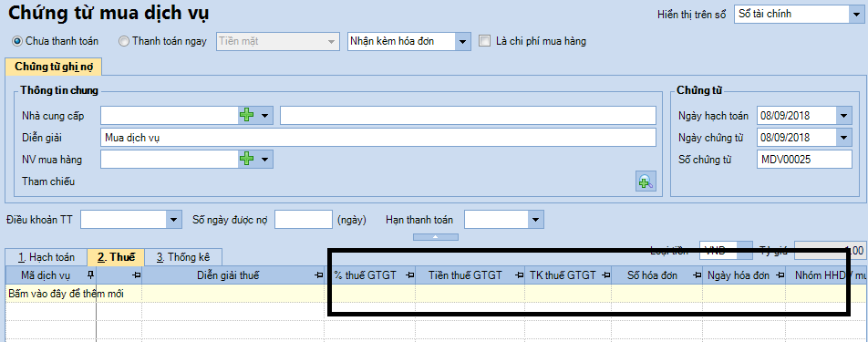Switch to the 1. Hạch toán tab
This screenshot has width=868, height=342.
click(x=46, y=257)
